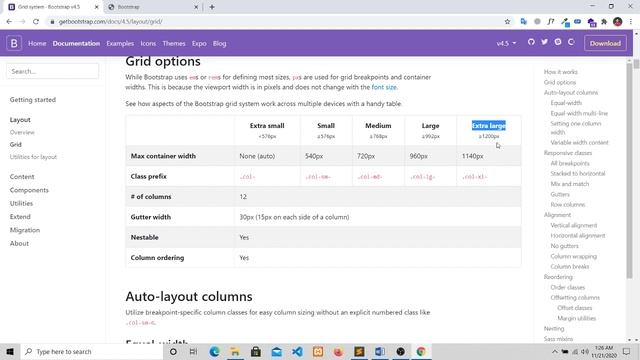Jump to Equal-width in contents list
Screen dimensions: 640x360
(566, 103)
